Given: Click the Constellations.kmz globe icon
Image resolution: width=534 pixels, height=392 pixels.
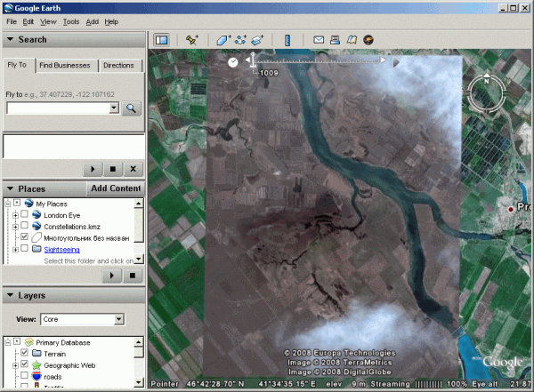Looking at the screenshot, I should coord(36,226).
